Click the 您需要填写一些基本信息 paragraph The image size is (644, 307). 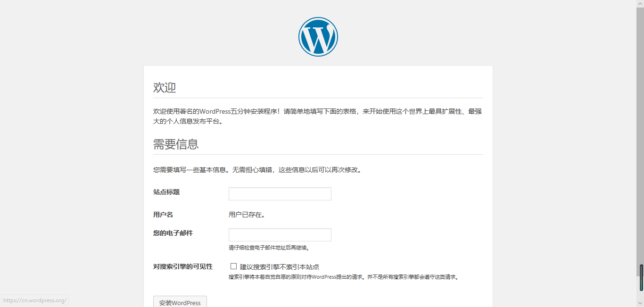pos(257,170)
